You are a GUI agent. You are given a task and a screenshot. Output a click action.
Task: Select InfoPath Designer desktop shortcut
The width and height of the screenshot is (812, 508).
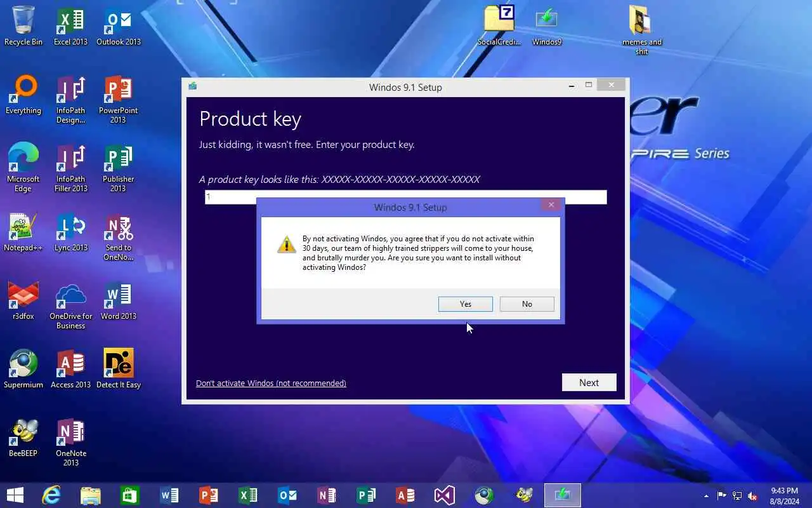tap(71, 100)
